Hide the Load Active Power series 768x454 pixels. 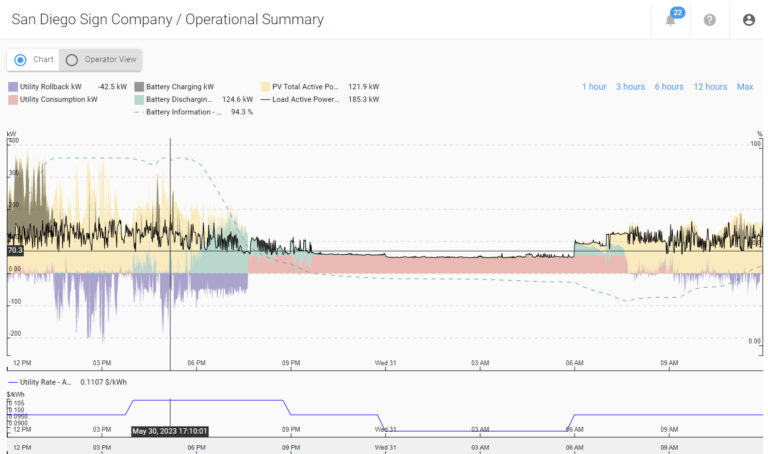tap(265, 100)
